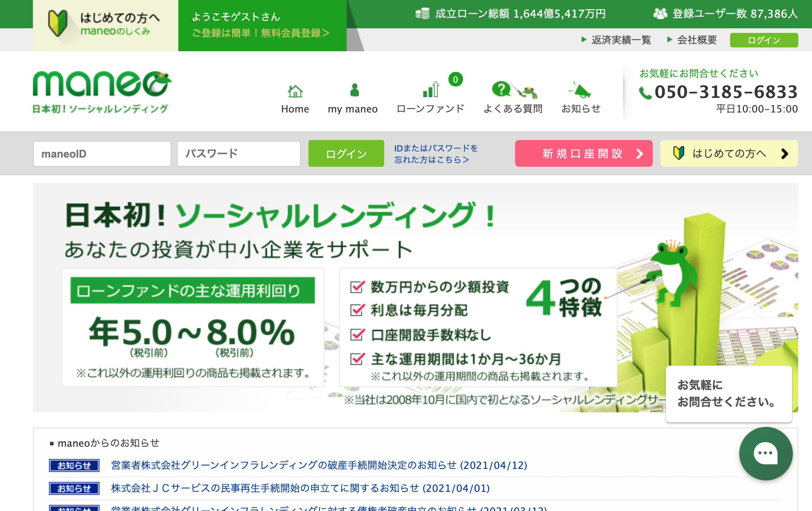Open the ＪＣサービス民事再生手続 notice (2021/04/01)
812x511 pixels.
click(x=300, y=488)
